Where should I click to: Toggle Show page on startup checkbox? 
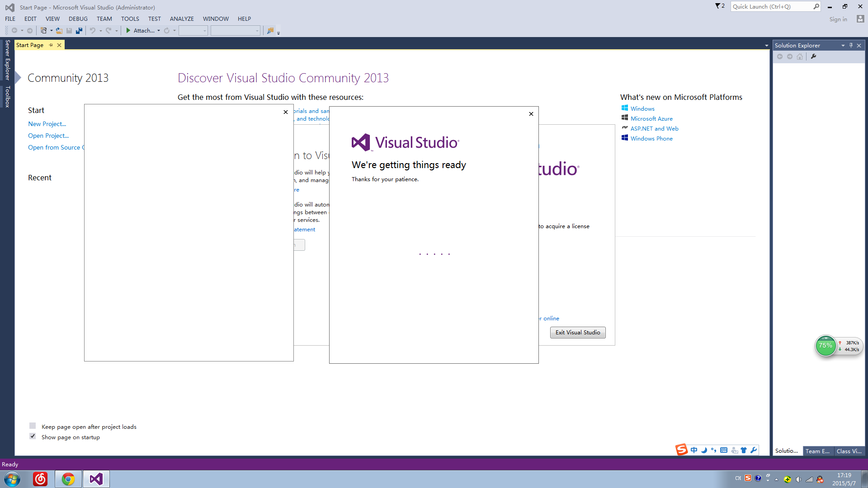[x=33, y=436]
